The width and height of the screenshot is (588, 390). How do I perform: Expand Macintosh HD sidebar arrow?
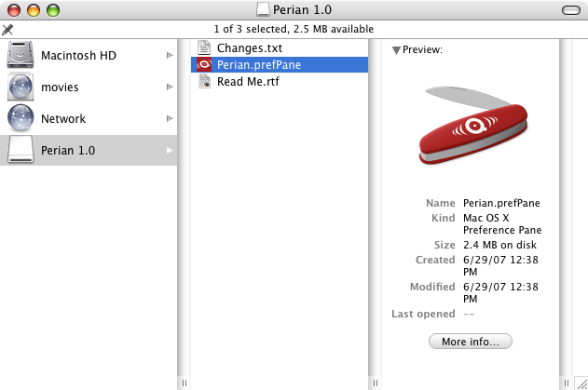[x=170, y=56]
